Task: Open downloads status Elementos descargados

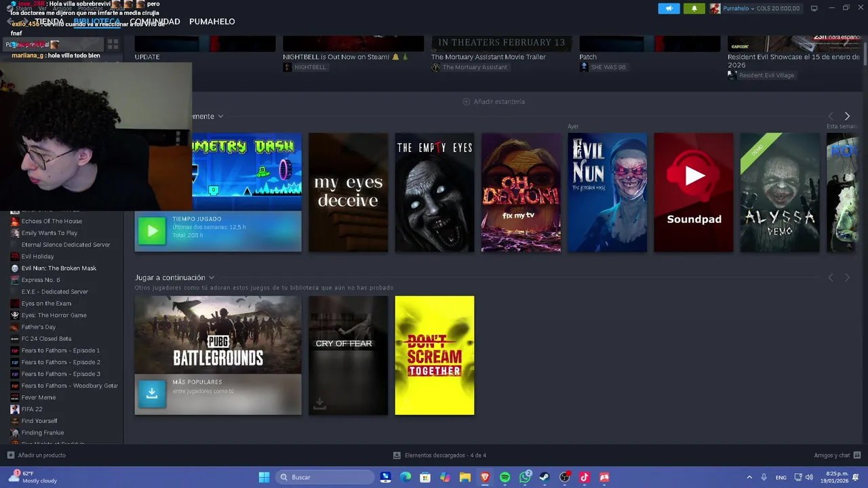Action: (440, 455)
